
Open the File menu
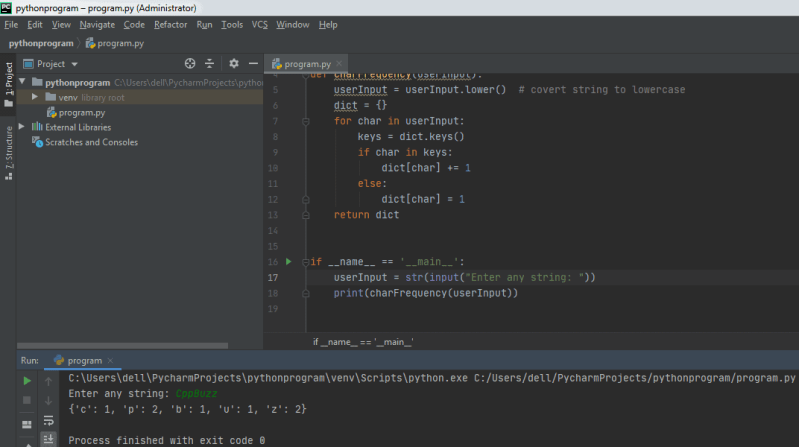[11, 24]
